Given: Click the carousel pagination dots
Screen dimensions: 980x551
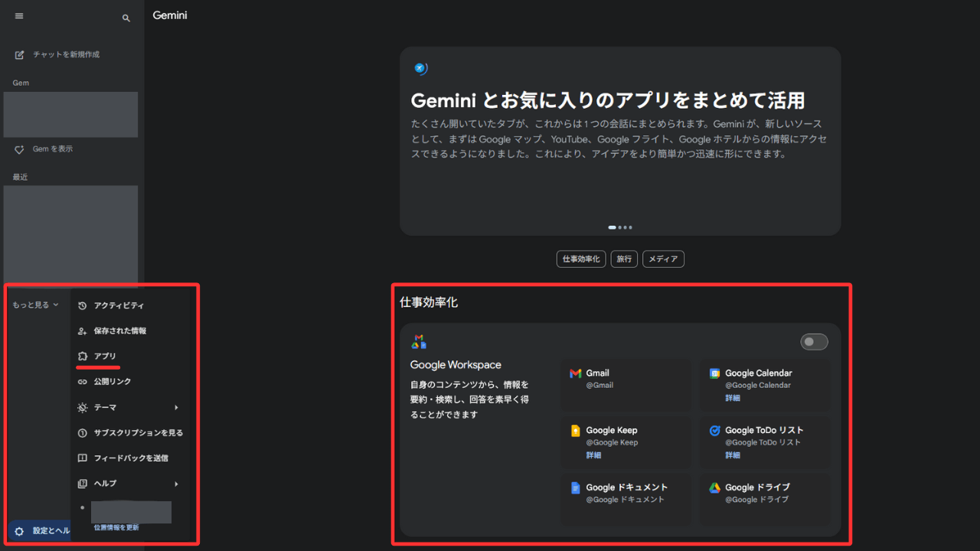Looking at the screenshot, I should tap(620, 227).
